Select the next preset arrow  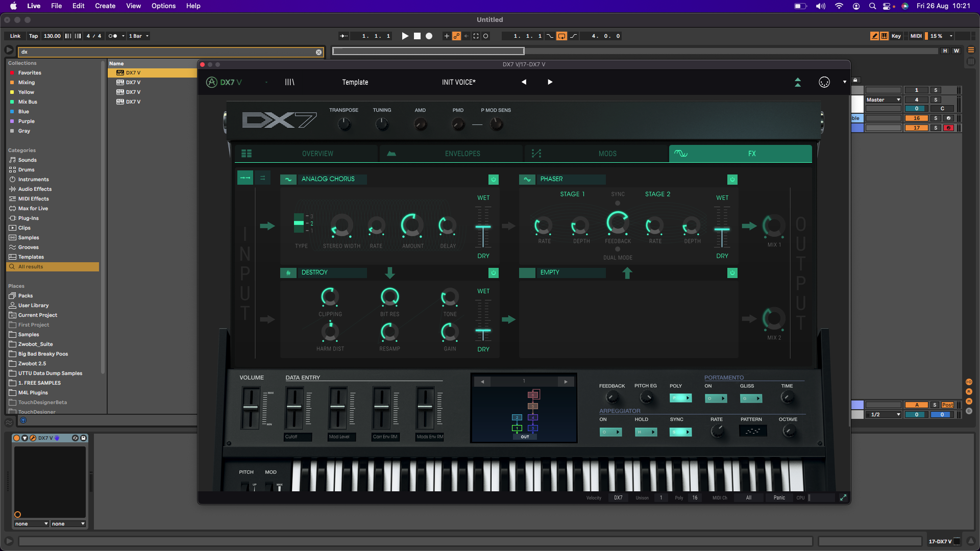click(x=550, y=82)
